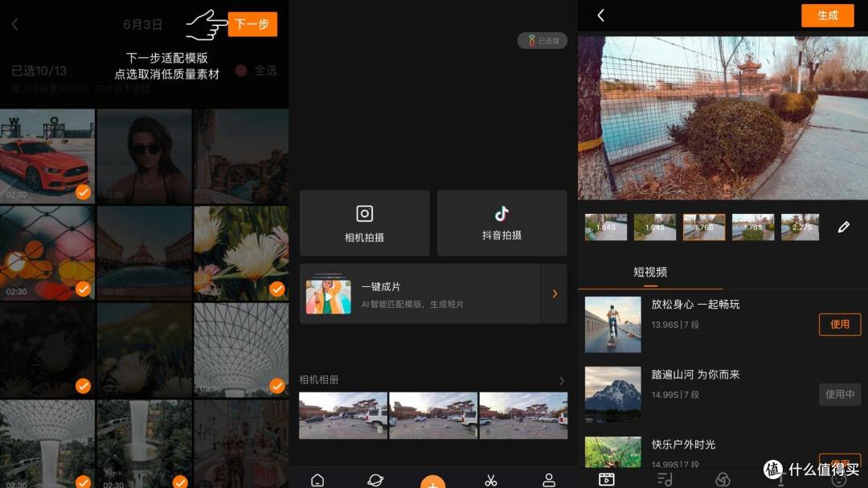The width and height of the screenshot is (868, 488).
Task: Expand 相机相册 with its chevron arrow
Action: tap(561, 380)
